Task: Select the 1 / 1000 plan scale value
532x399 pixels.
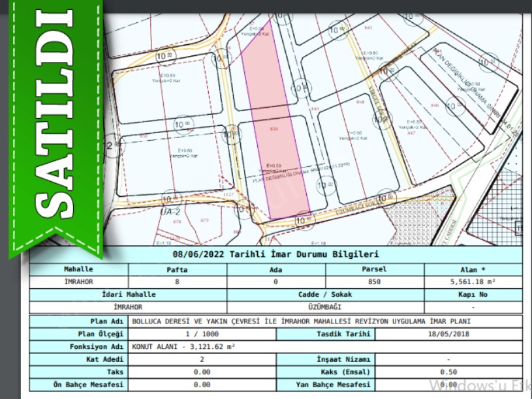Action: tap(202, 334)
